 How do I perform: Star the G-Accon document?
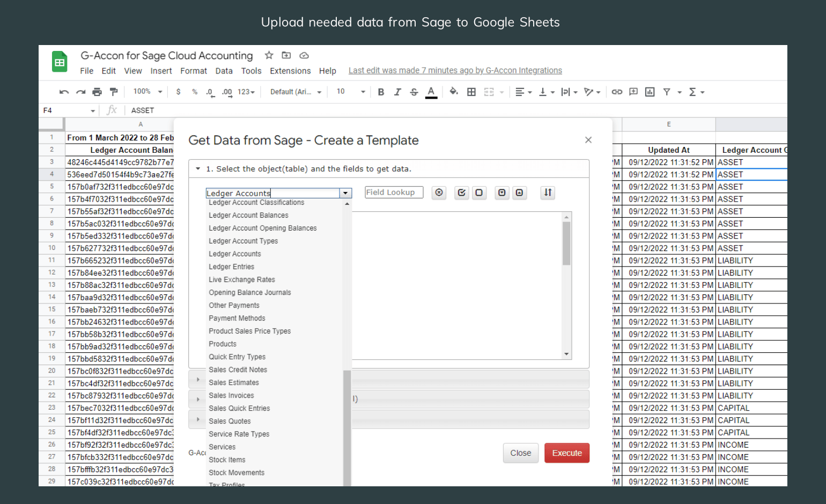click(269, 55)
